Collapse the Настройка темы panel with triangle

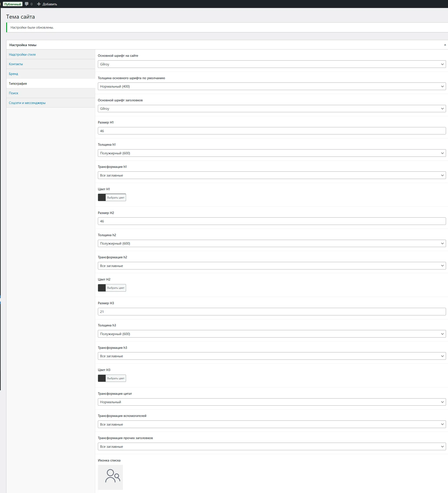click(x=445, y=45)
